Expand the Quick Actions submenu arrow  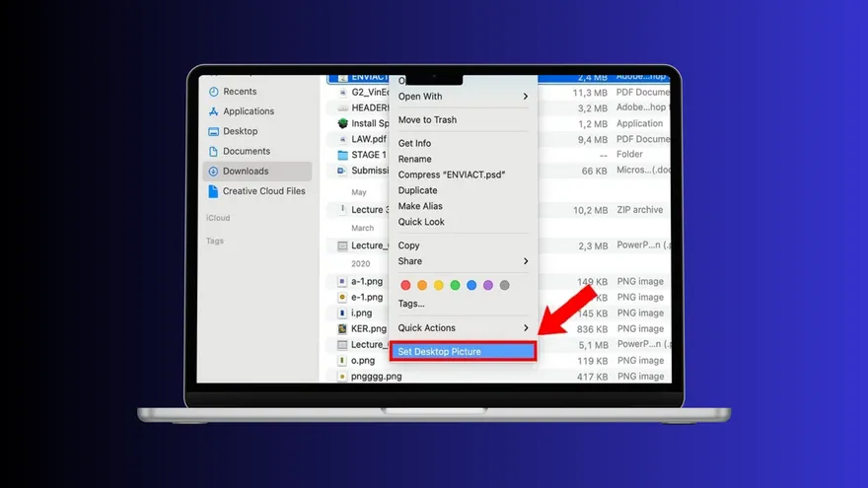(526, 328)
